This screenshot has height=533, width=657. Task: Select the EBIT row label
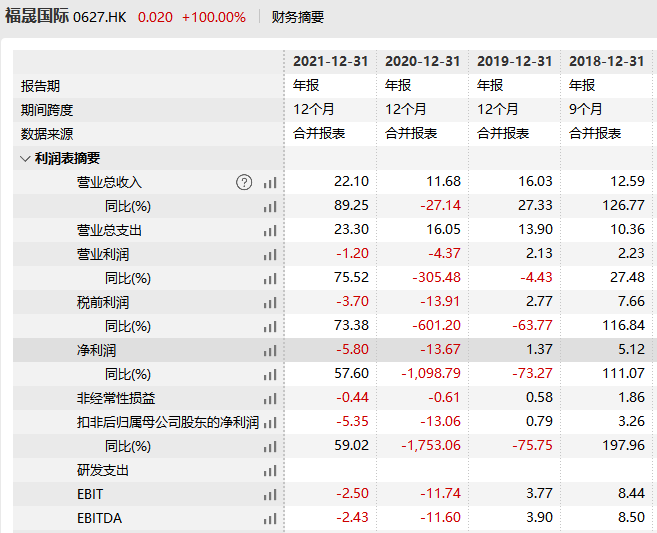pyautogui.click(x=90, y=494)
